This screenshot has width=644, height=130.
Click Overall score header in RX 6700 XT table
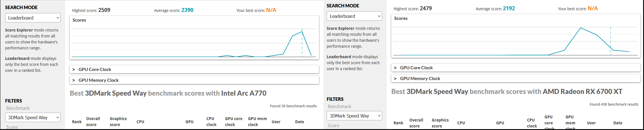(416, 123)
